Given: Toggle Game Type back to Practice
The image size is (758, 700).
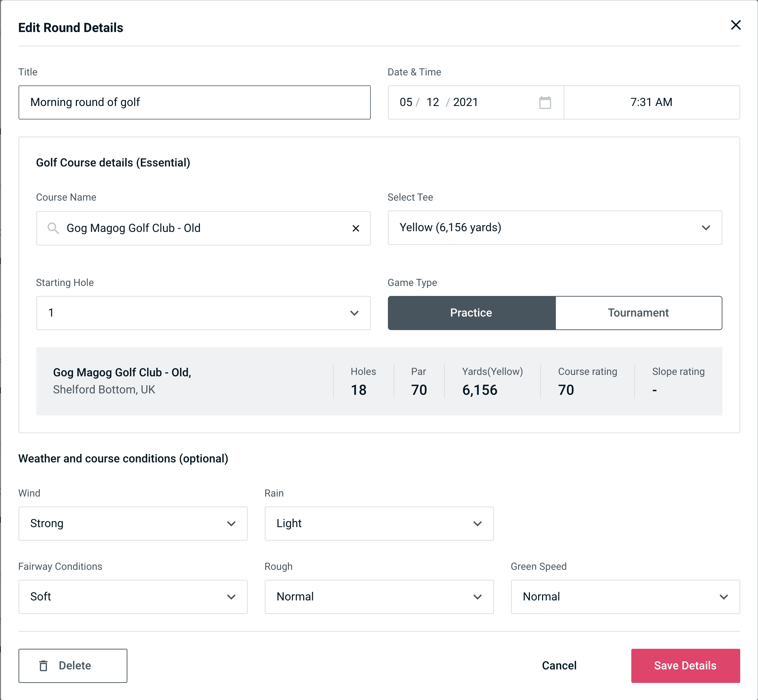Looking at the screenshot, I should pyautogui.click(x=471, y=313).
